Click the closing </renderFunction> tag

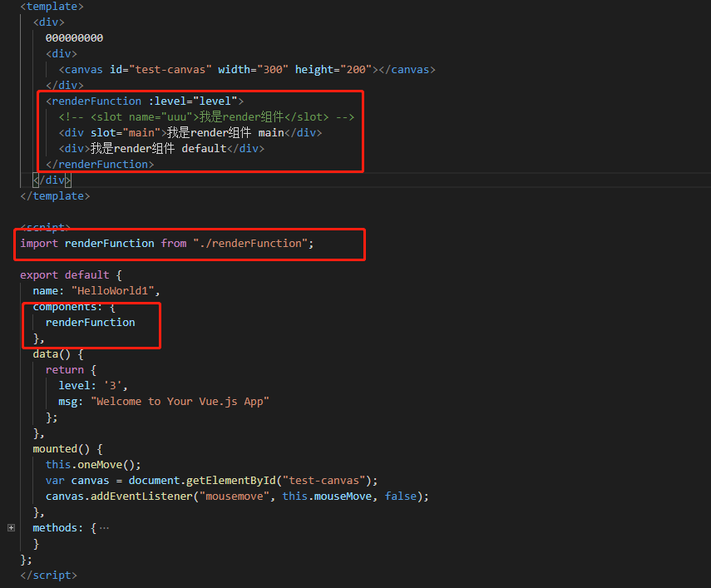(x=100, y=164)
